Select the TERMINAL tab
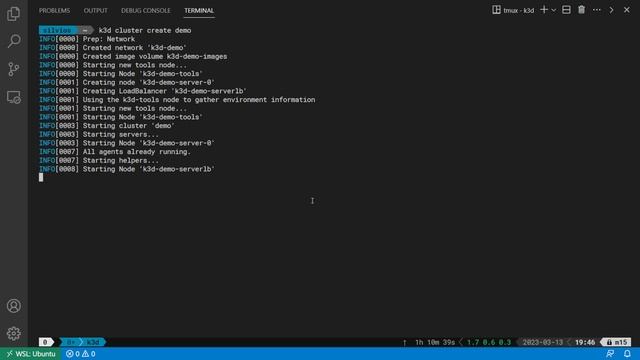 point(199,11)
